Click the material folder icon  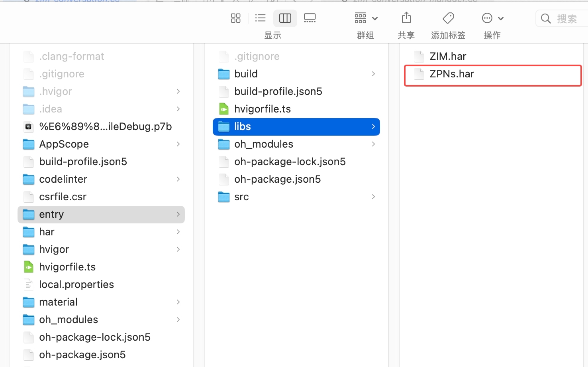(x=29, y=302)
